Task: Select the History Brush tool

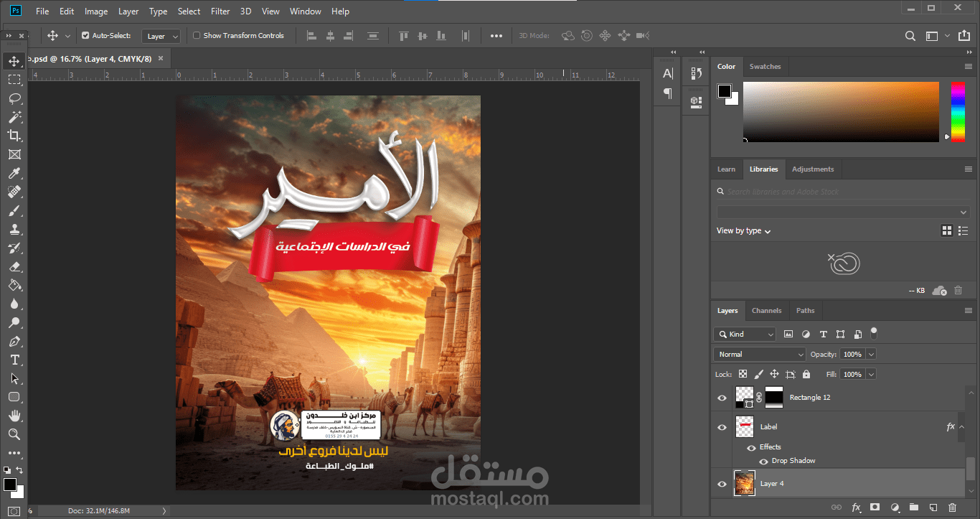Action: click(14, 248)
